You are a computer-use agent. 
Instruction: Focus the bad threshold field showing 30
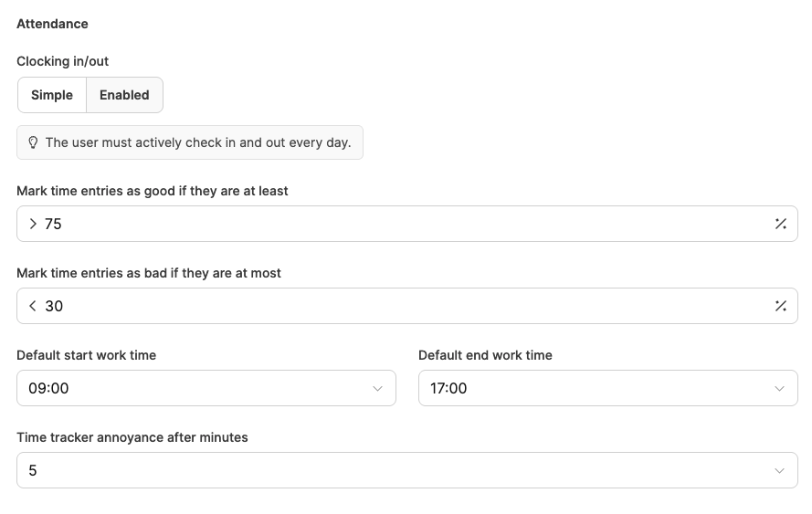402,306
